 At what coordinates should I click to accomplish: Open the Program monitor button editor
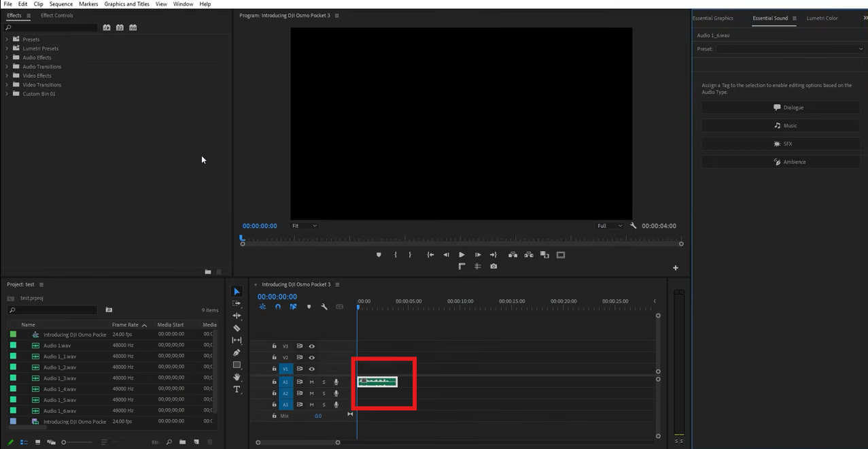click(x=676, y=268)
